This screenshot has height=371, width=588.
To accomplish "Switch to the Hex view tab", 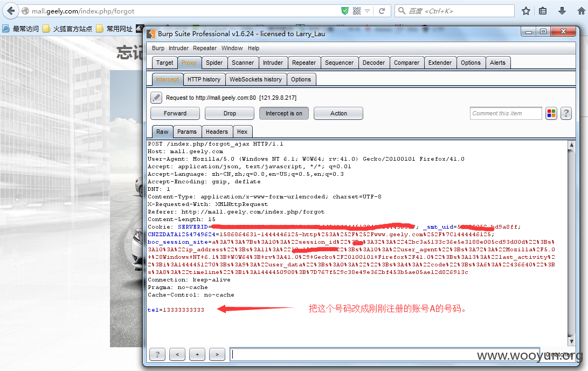I will [x=242, y=132].
